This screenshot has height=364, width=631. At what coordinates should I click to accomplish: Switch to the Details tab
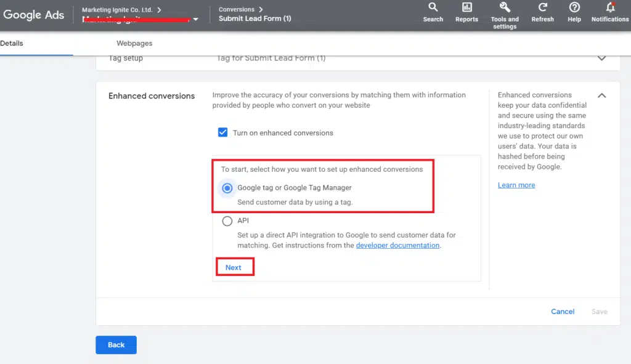(x=12, y=44)
